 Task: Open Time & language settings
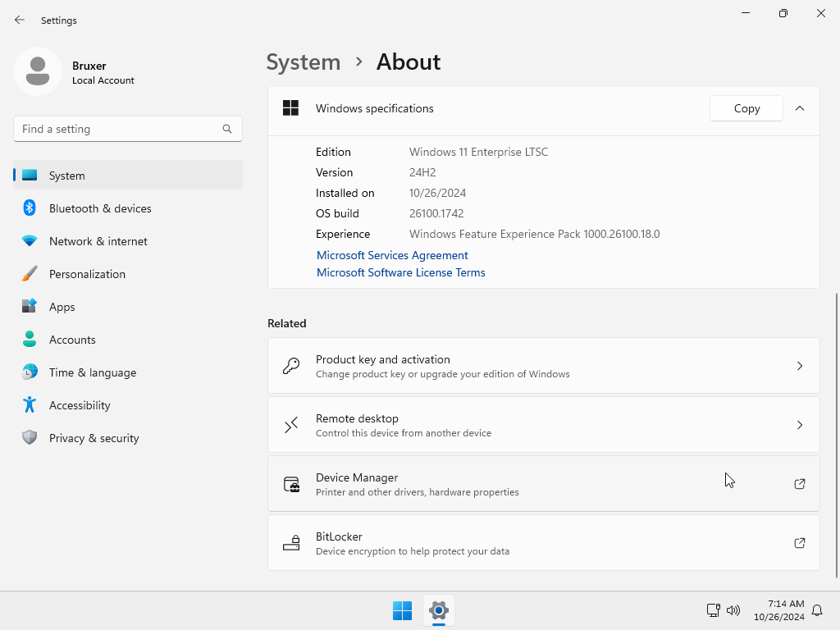(92, 372)
